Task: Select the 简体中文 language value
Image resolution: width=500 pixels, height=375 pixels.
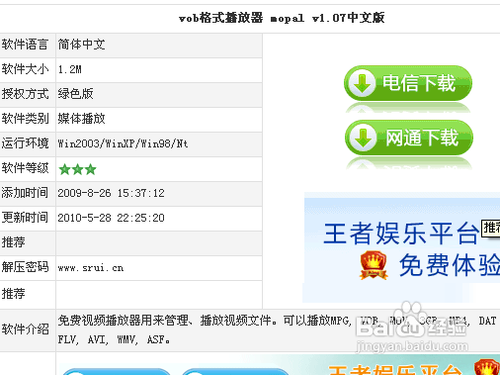Action: pos(81,44)
